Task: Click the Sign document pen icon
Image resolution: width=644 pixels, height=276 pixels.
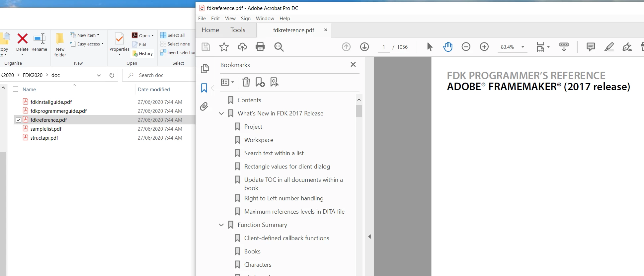Action: click(x=627, y=47)
